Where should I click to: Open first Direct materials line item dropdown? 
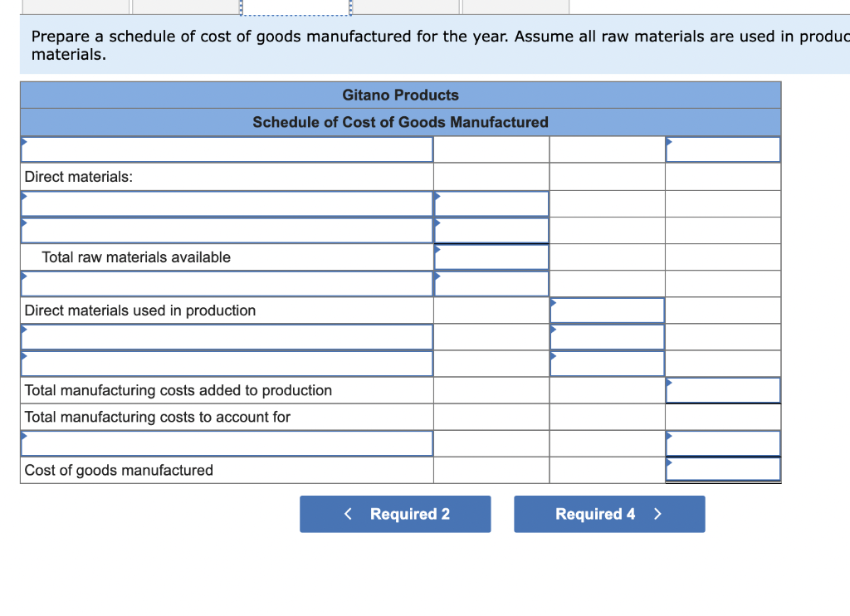(226, 203)
